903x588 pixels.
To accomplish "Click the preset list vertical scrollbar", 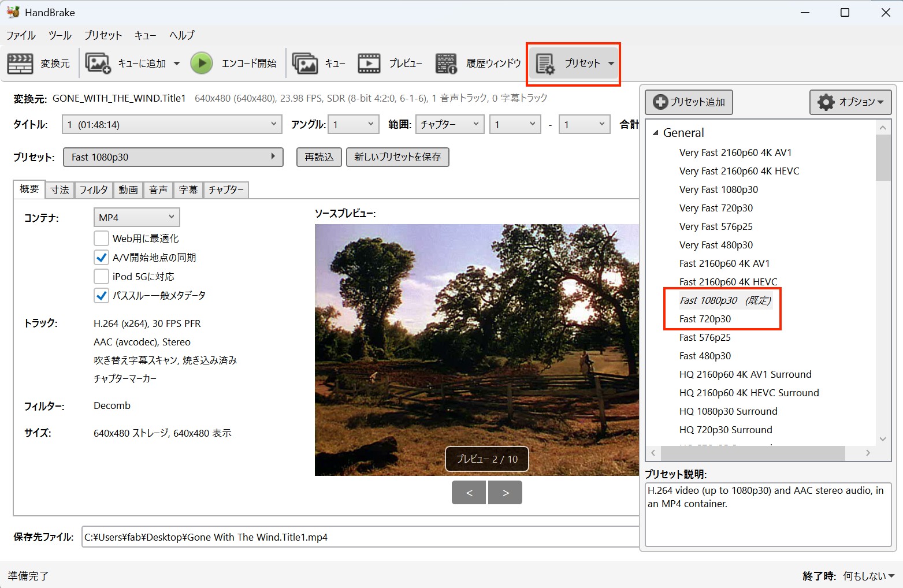I will point(883,283).
